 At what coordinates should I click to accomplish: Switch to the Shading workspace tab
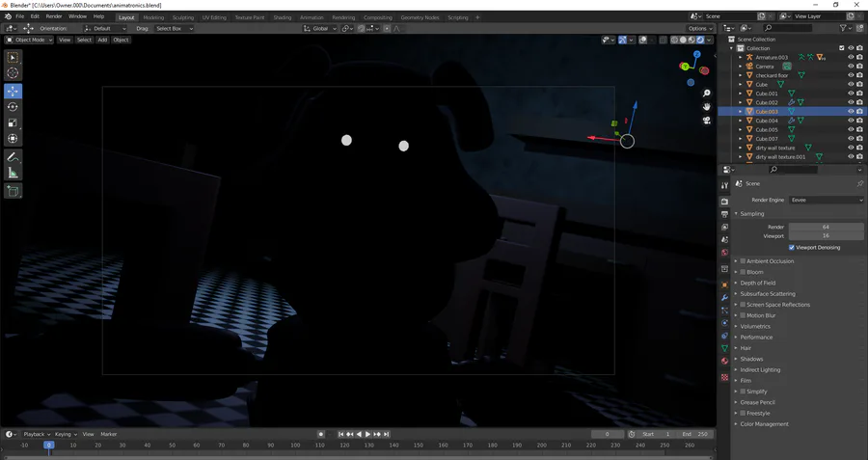coord(282,17)
